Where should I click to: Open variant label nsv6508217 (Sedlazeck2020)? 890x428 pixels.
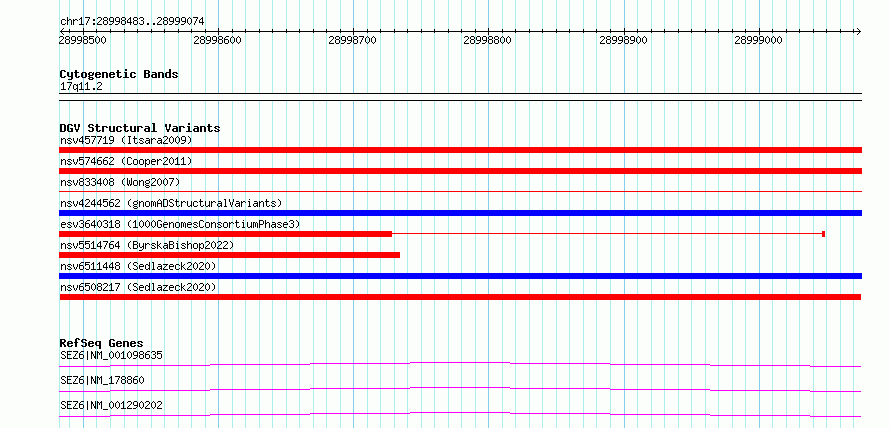pyautogui.click(x=138, y=288)
